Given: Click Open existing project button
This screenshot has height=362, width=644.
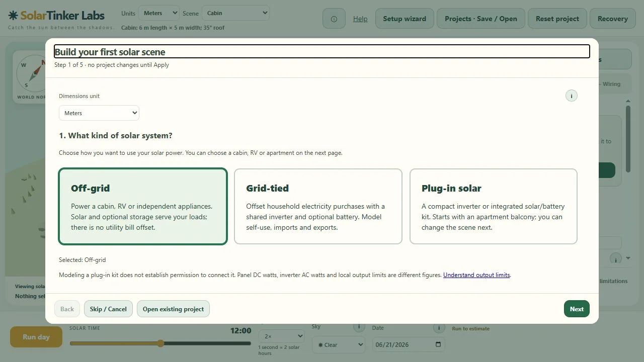Looking at the screenshot, I should [173, 309].
